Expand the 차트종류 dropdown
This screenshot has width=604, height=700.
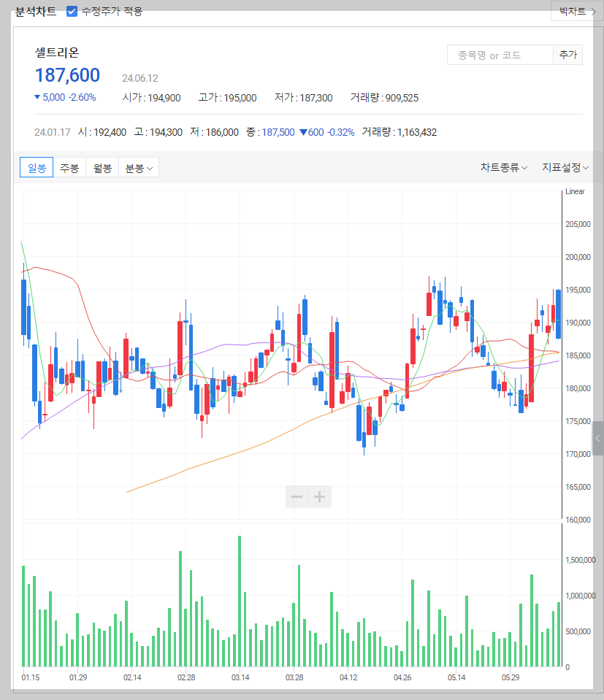(x=503, y=167)
